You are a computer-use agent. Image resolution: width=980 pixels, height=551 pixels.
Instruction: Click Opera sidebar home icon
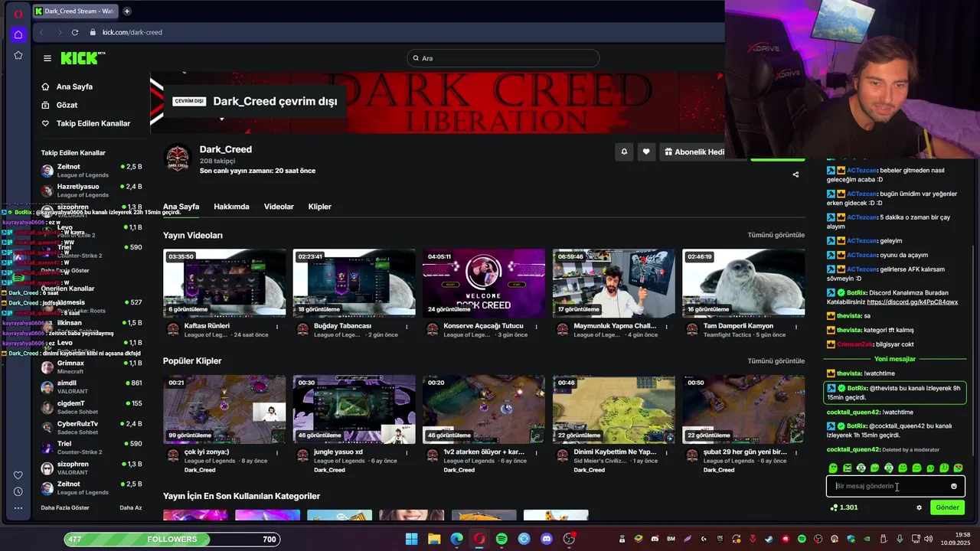tap(18, 34)
